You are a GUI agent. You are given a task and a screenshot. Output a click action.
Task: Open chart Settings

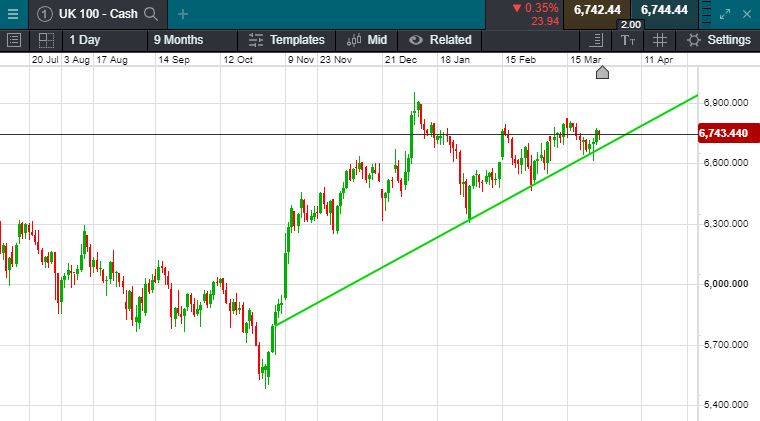(718, 40)
